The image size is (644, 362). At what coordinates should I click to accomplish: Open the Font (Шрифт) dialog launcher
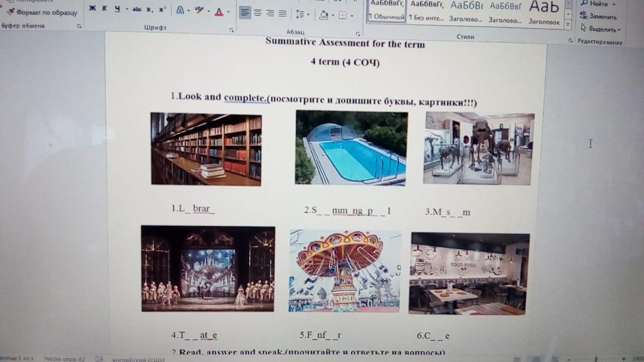click(x=231, y=30)
